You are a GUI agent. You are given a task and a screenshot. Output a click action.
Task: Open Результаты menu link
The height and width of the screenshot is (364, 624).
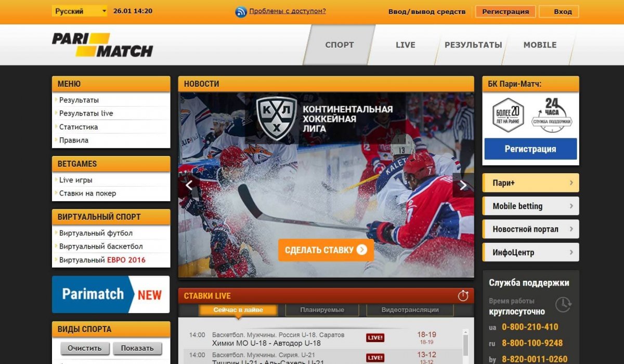pyautogui.click(x=79, y=100)
